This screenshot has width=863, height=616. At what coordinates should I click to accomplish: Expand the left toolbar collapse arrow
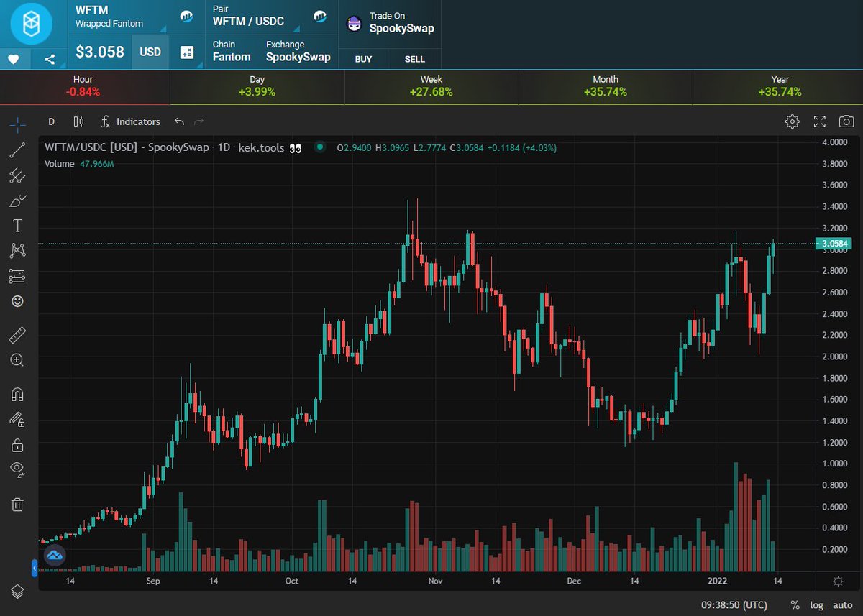(x=34, y=569)
